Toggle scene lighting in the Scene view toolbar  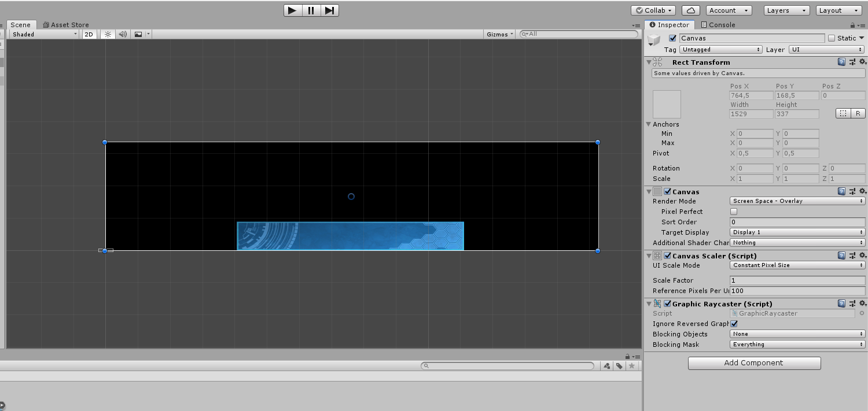pyautogui.click(x=108, y=34)
